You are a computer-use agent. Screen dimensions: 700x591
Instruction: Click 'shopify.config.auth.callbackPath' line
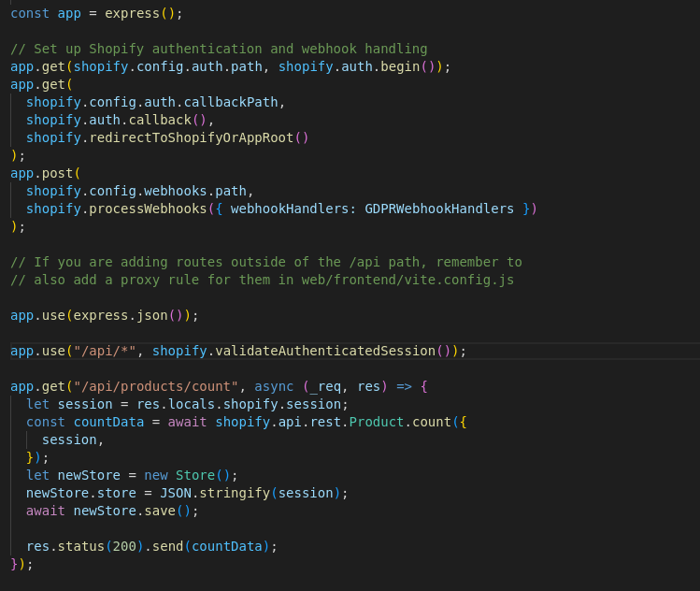click(x=155, y=102)
